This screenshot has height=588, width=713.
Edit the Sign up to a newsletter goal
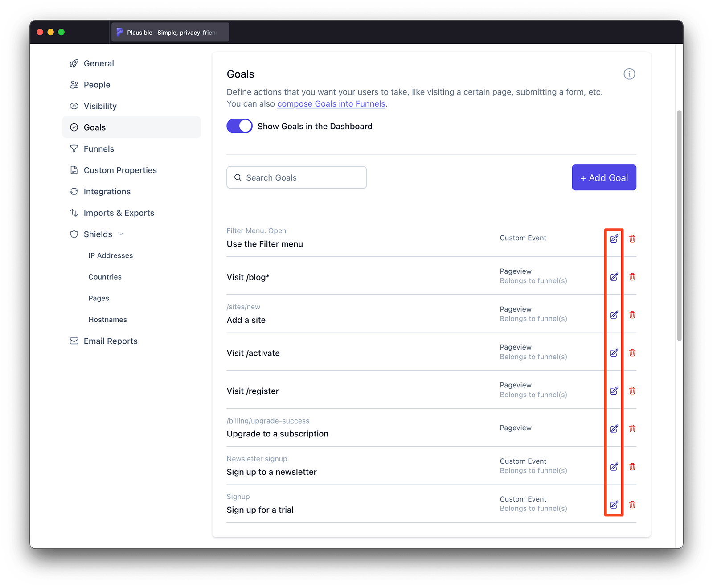pyautogui.click(x=614, y=467)
